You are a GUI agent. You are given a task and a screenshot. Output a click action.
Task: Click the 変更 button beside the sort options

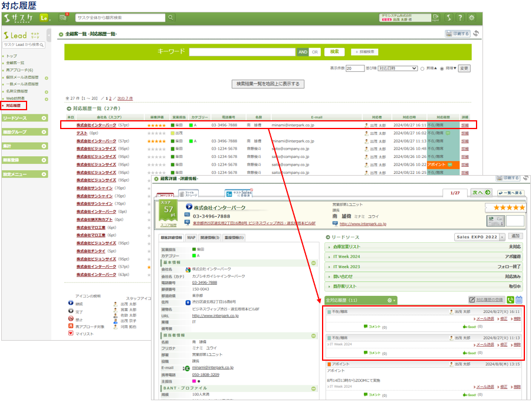(x=464, y=68)
